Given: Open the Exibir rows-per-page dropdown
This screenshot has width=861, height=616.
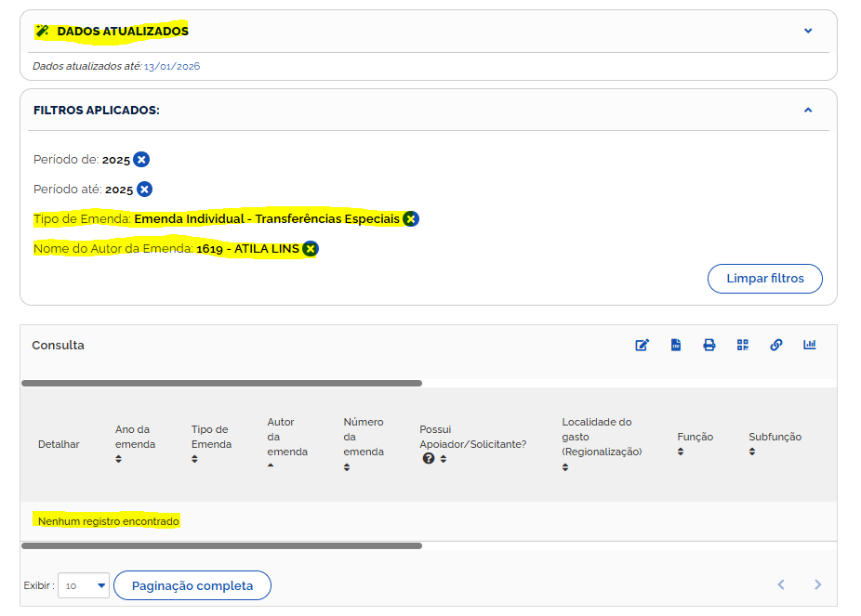Looking at the screenshot, I should [x=84, y=585].
